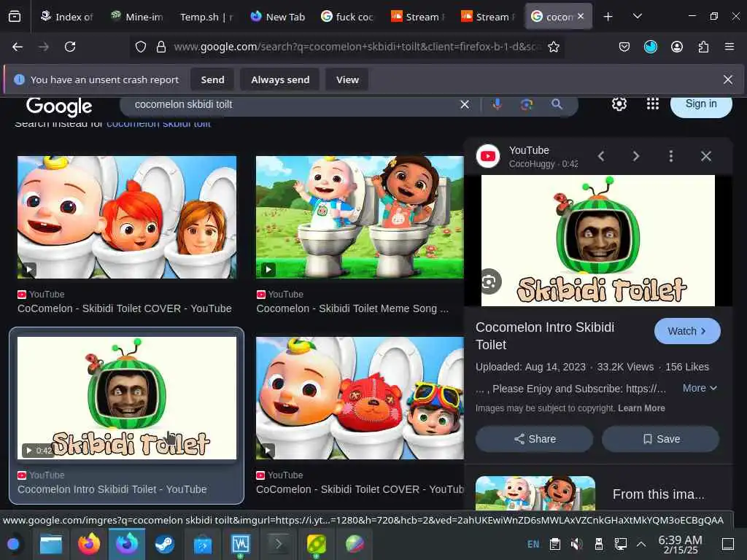Image resolution: width=747 pixels, height=560 pixels.
Task: Close the image preview panel
Action: [706, 156]
